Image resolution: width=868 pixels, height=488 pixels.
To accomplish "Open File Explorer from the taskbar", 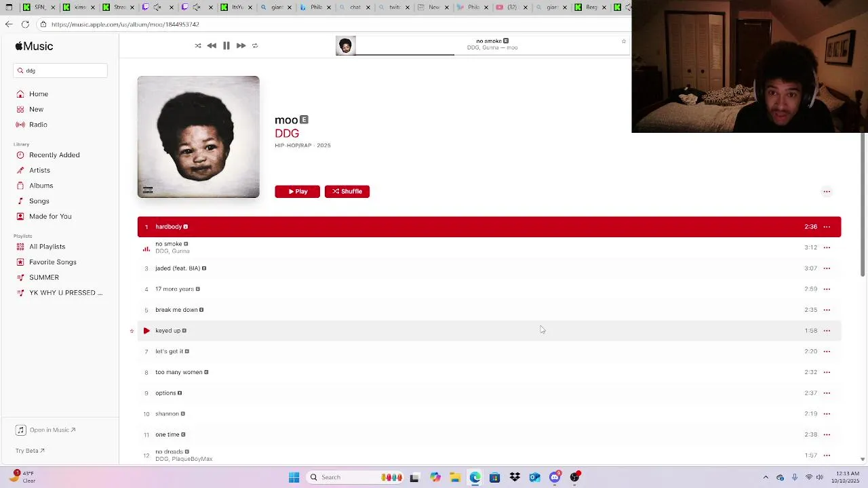I will click(455, 477).
